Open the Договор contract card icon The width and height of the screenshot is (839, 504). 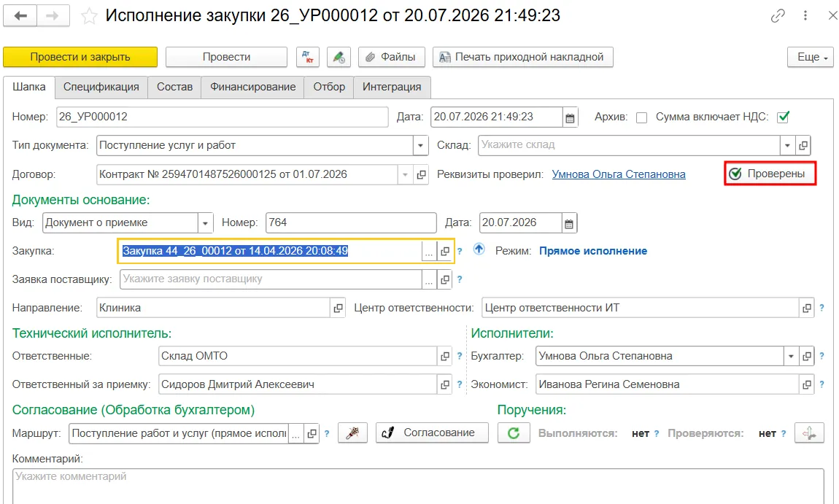click(421, 175)
